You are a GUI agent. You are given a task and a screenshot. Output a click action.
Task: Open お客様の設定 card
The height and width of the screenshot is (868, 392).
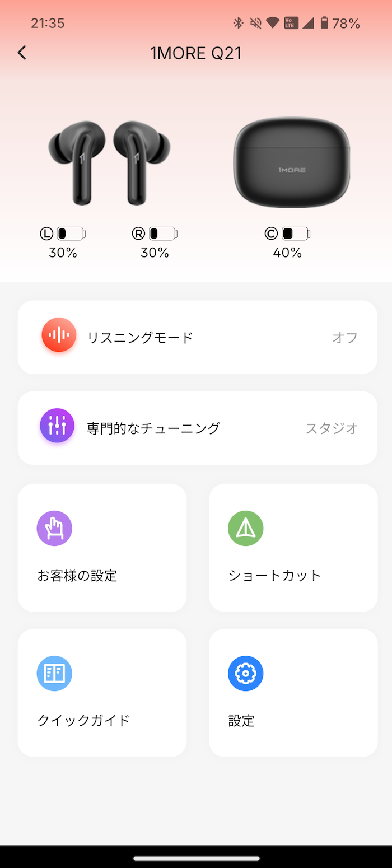pos(102,548)
